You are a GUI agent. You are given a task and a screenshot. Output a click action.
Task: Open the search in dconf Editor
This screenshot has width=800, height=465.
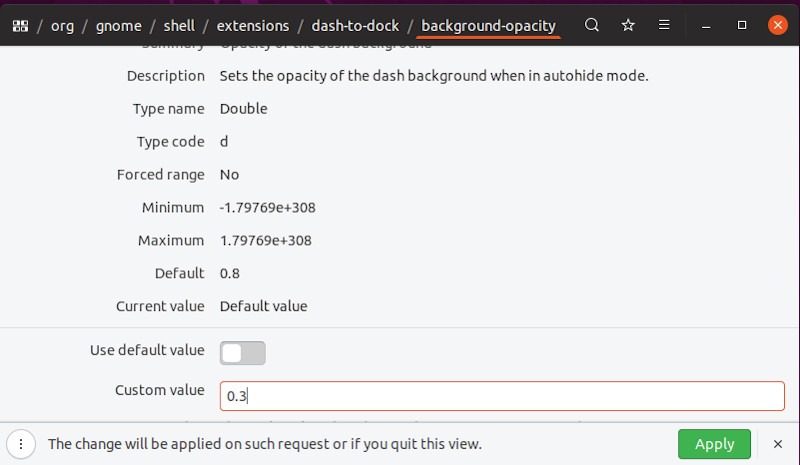pyautogui.click(x=592, y=26)
